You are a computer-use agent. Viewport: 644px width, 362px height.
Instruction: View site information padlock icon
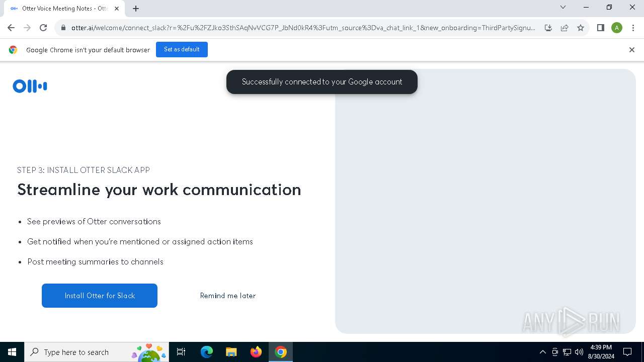[63, 28]
